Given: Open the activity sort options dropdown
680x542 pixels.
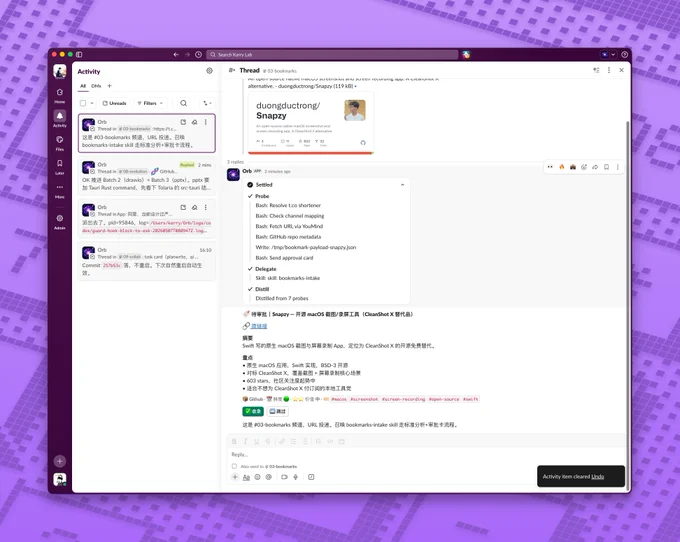Looking at the screenshot, I should coord(207,103).
